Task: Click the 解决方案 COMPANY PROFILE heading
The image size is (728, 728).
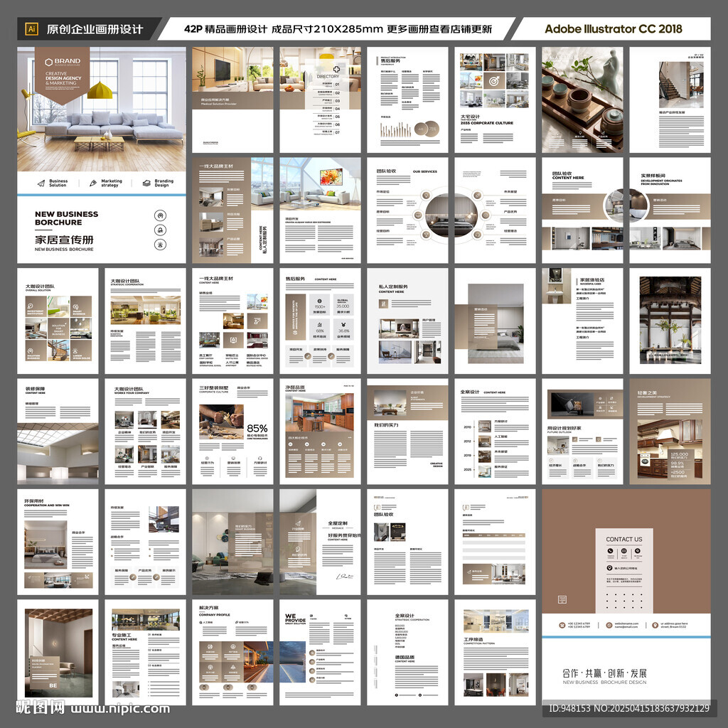Action: [215, 611]
